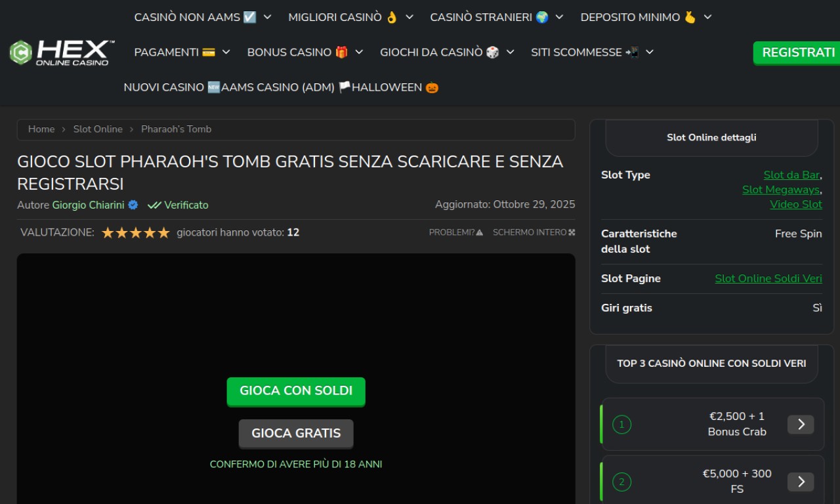
Task: Select the Bonus Casino menu label
Action: [x=297, y=52]
